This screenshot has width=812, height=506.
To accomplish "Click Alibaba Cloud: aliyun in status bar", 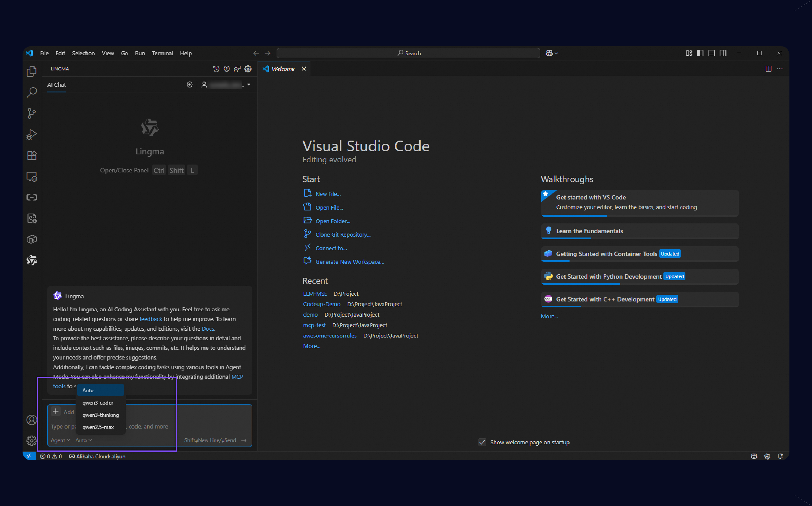I will [97, 456].
